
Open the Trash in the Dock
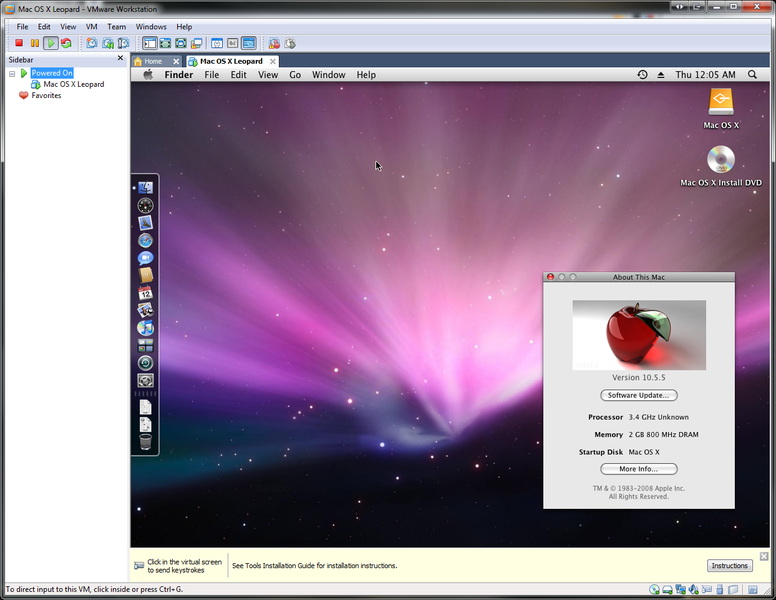(146, 442)
